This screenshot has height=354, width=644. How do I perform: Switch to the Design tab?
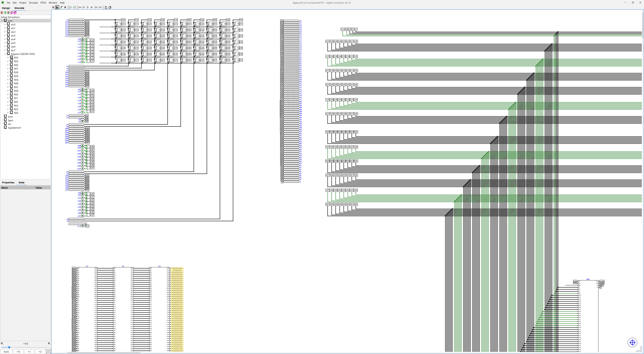coord(6,8)
